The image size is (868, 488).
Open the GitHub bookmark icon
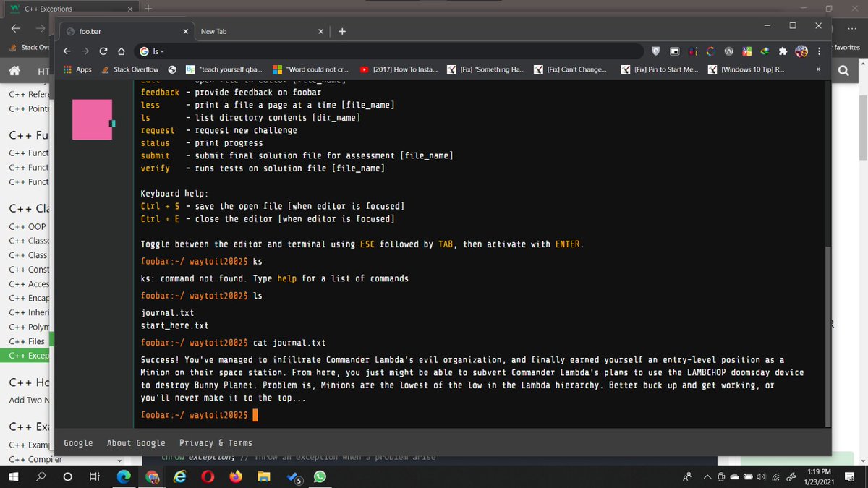(172, 69)
